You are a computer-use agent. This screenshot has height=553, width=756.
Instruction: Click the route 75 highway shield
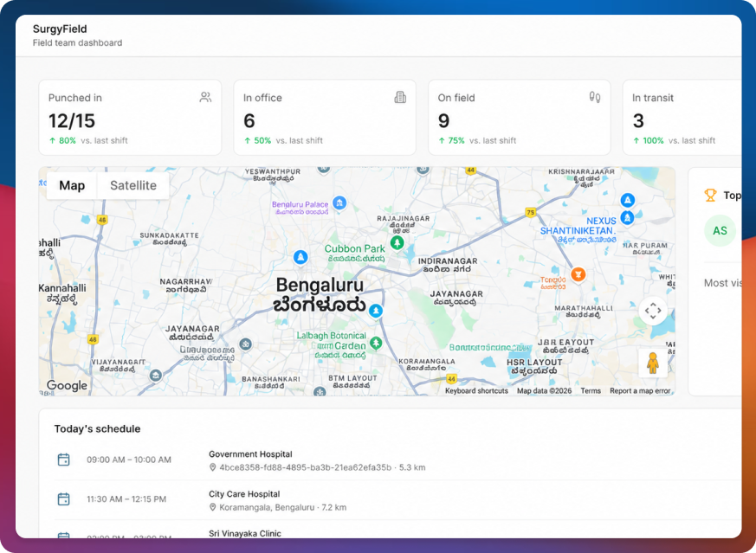pyautogui.click(x=530, y=212)
